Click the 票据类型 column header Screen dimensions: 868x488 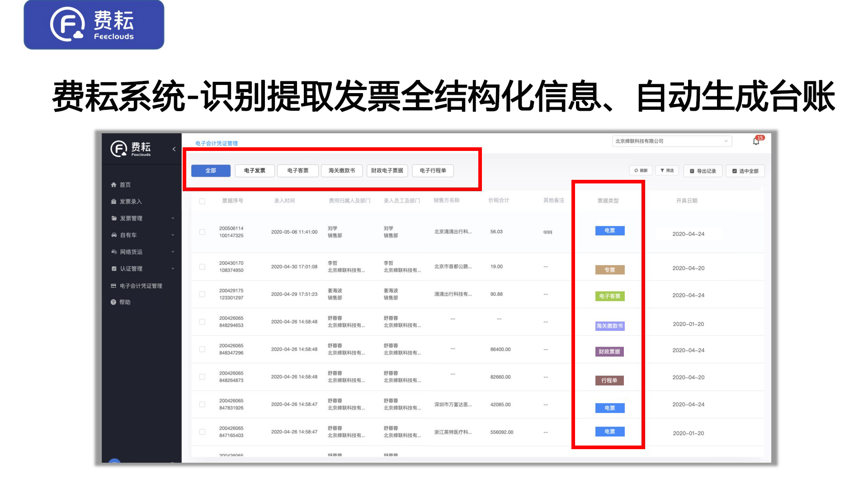click(x=608, y=201)
